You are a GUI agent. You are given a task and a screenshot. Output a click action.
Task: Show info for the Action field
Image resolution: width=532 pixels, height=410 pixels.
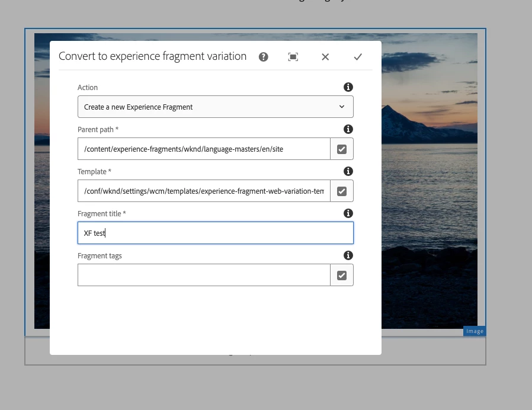pos(348,87)
